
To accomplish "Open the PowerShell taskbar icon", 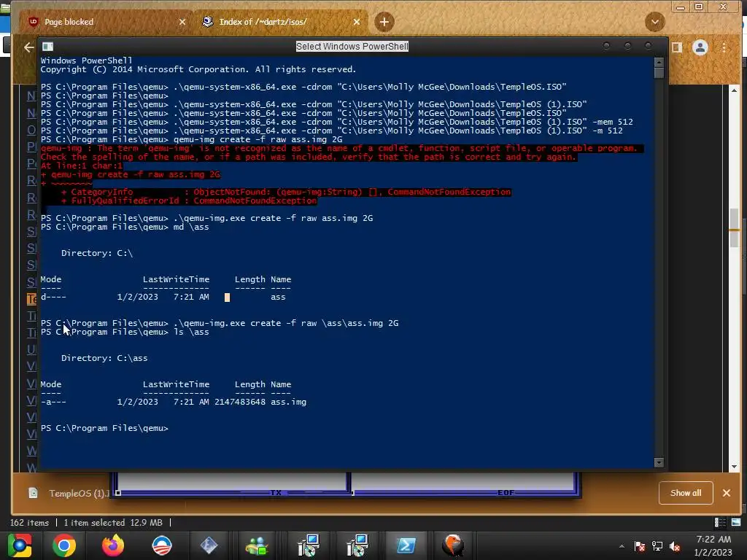I will pyautogui.click(x=406, y=545).
